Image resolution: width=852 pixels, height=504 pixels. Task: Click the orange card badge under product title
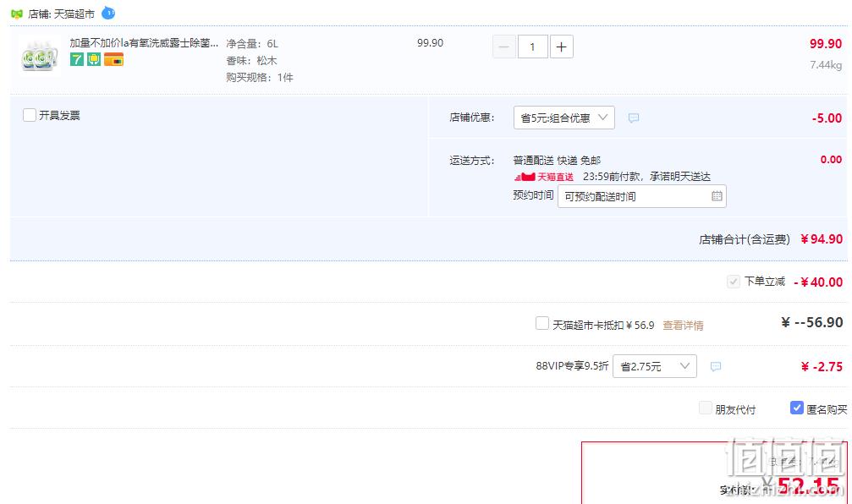click(113, 59)
